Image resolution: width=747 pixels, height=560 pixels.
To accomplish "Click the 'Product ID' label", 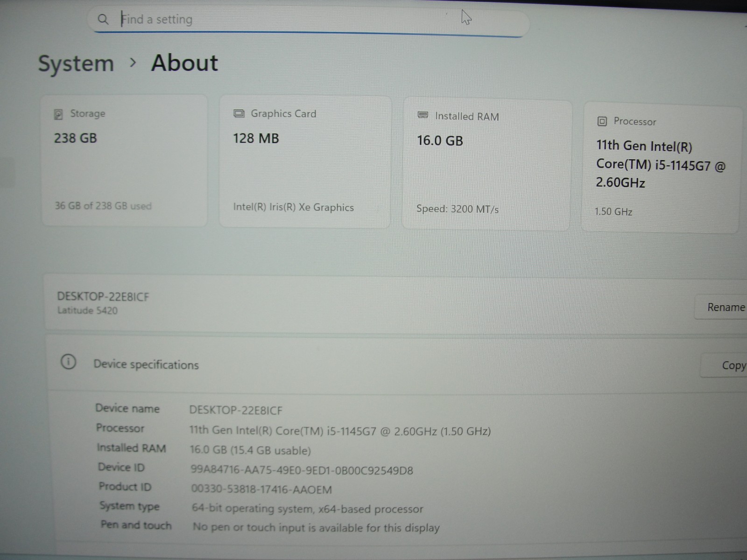I will click(x=125, y=487).
